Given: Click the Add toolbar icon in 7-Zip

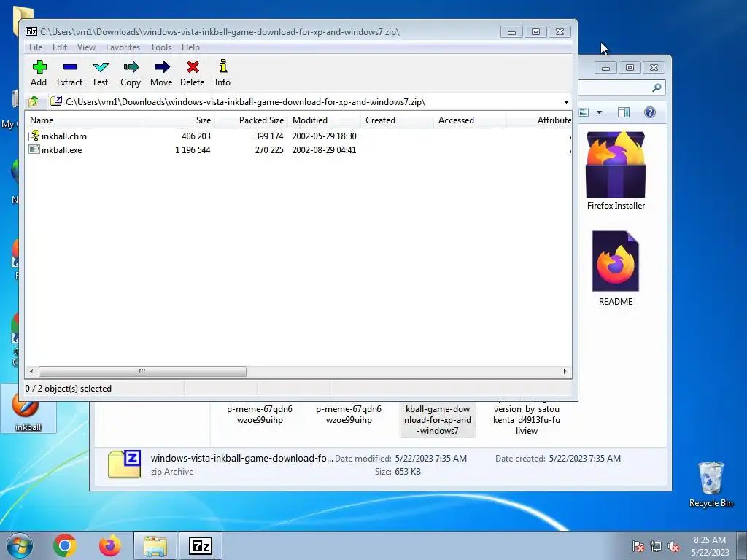Looking at the screenshot, I should tap(39, 72).
